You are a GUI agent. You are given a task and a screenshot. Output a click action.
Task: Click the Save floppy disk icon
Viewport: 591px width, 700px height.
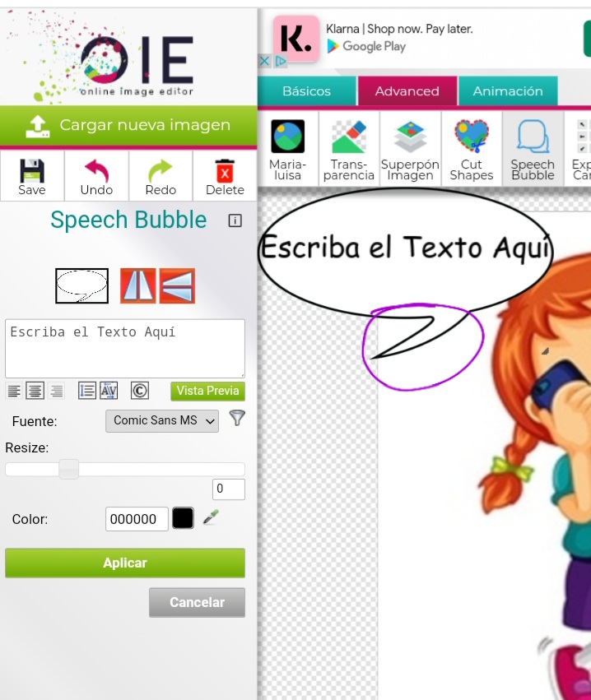click(32, 176)
